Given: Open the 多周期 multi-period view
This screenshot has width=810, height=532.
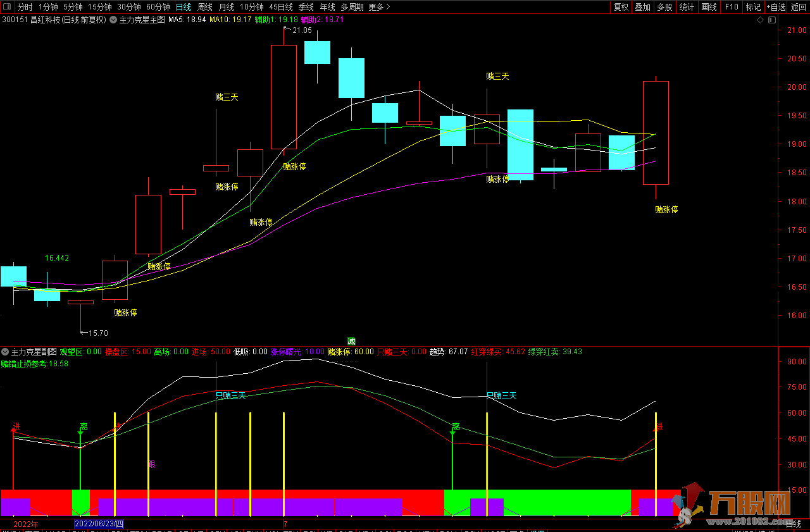Looking at the screenshot, I should (x=352, y=7).
